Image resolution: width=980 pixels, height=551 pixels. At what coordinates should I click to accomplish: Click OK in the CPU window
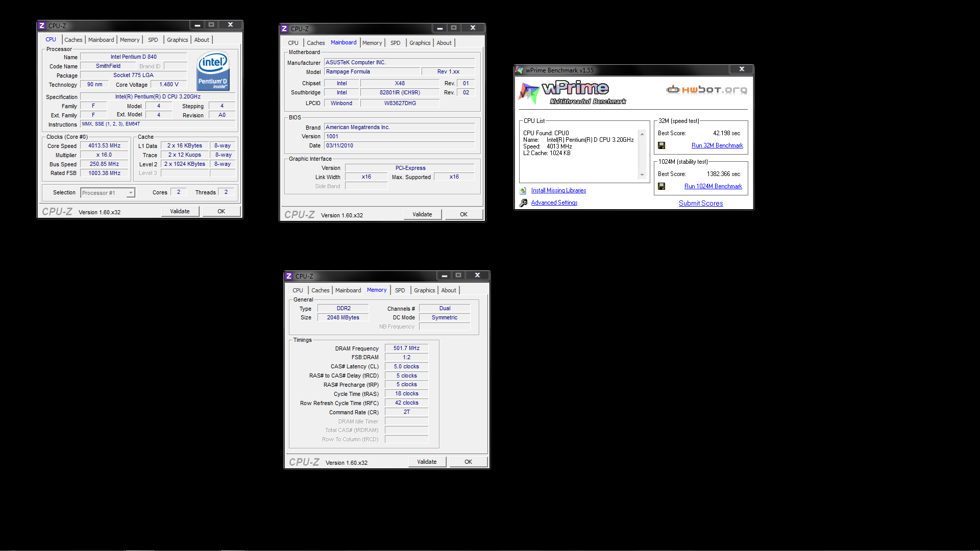click(x=222, y=211)
